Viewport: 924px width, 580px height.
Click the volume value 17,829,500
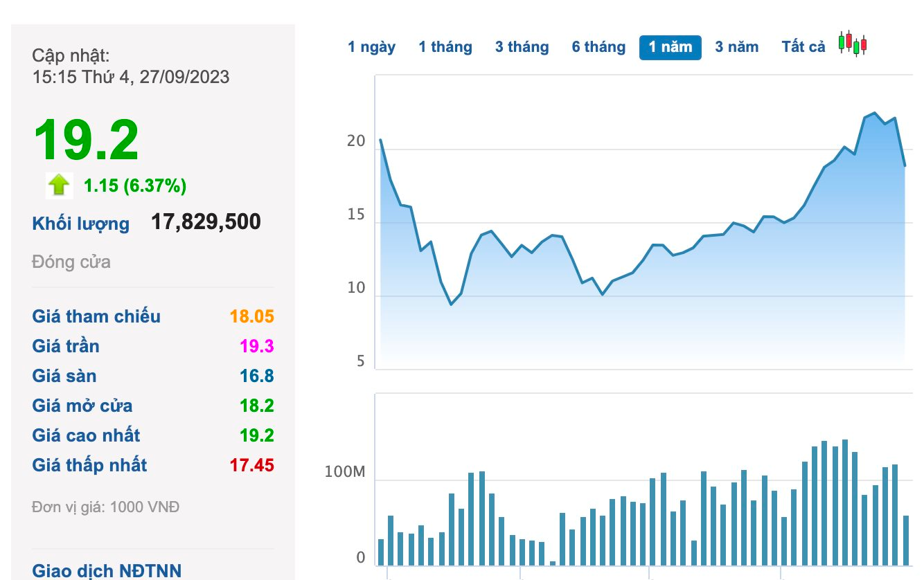(x=206, y=222)
